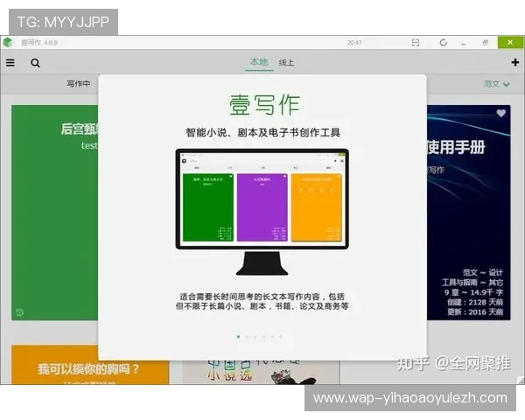Open the green 后宫甄 book card
The width and height of the screenshot is (525, 420).
pyautogui.click(x=55, y=213)
